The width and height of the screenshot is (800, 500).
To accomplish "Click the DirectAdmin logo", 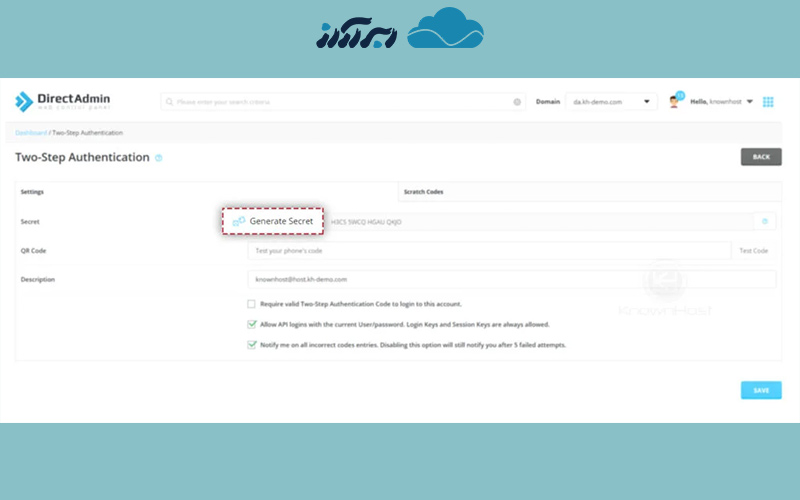I will coord(63,101).
